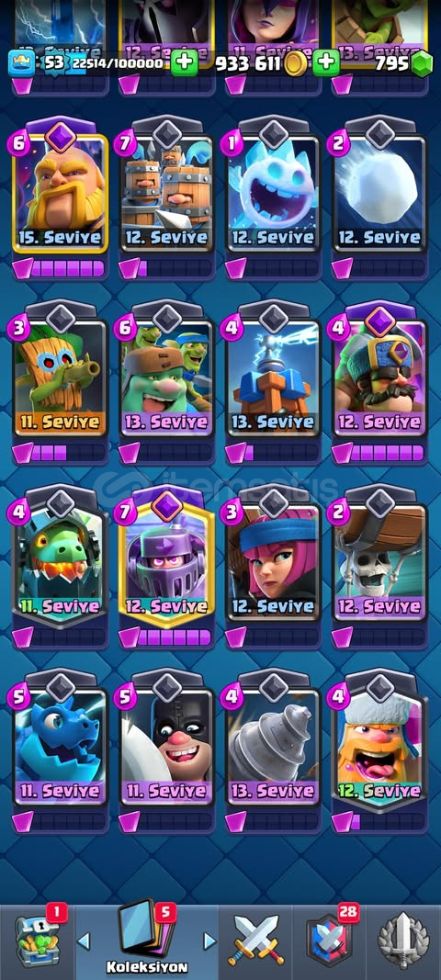The height and width of the screenshot is (980, 441).
Task: Go to next tab with right arrow
Action: 209,941
